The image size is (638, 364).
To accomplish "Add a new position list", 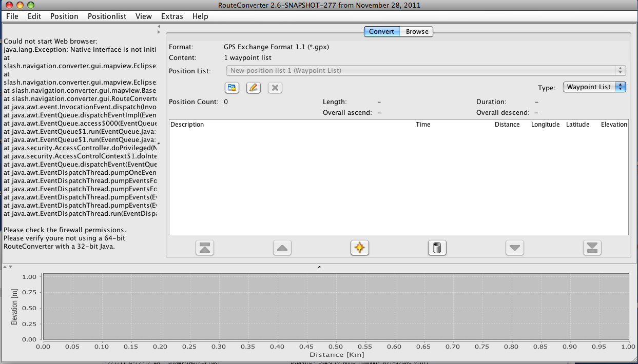I will click(233, 88).
